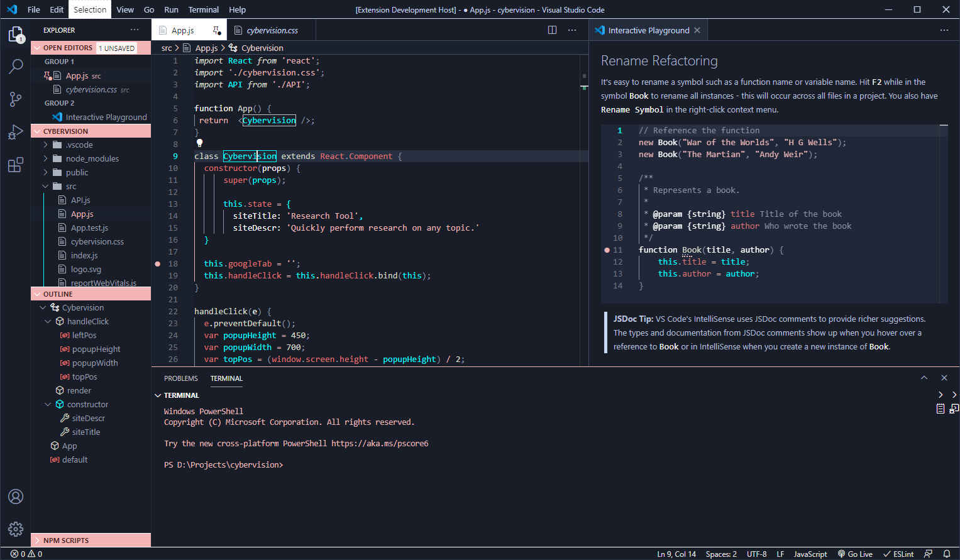Open the Selection menu

click(90, 9)
